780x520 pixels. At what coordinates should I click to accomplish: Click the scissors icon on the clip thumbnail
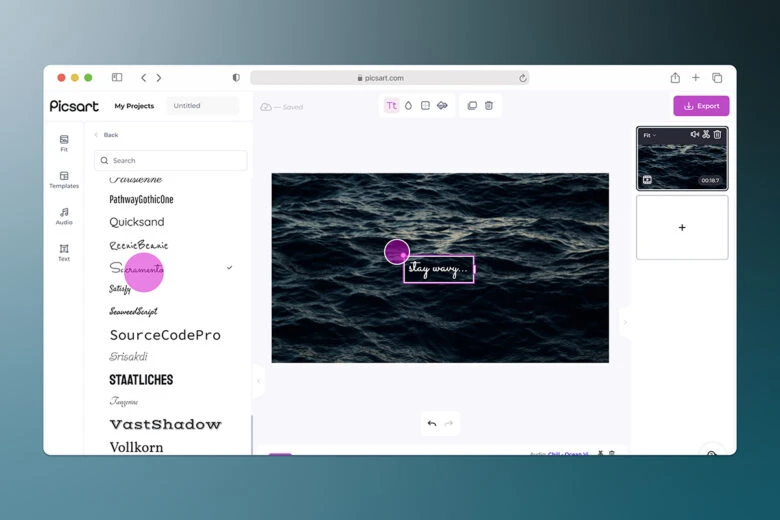(x=706, y=135)
